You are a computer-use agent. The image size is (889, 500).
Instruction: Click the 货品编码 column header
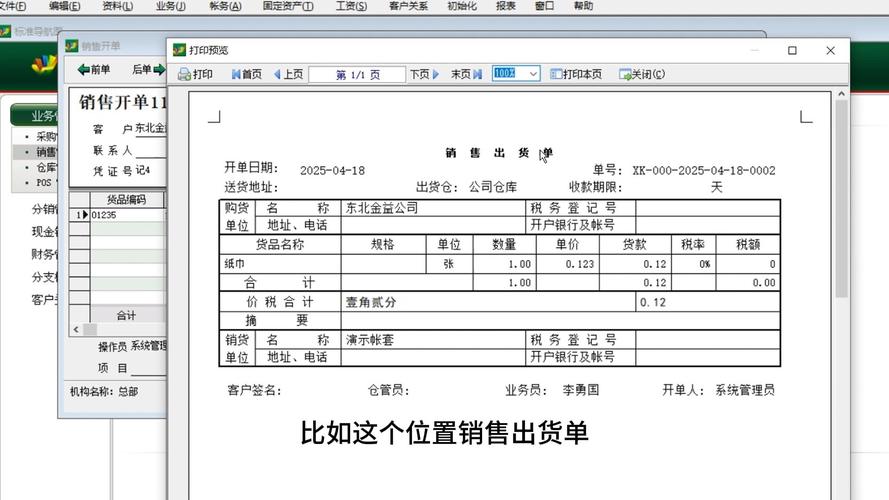point(126,200)
